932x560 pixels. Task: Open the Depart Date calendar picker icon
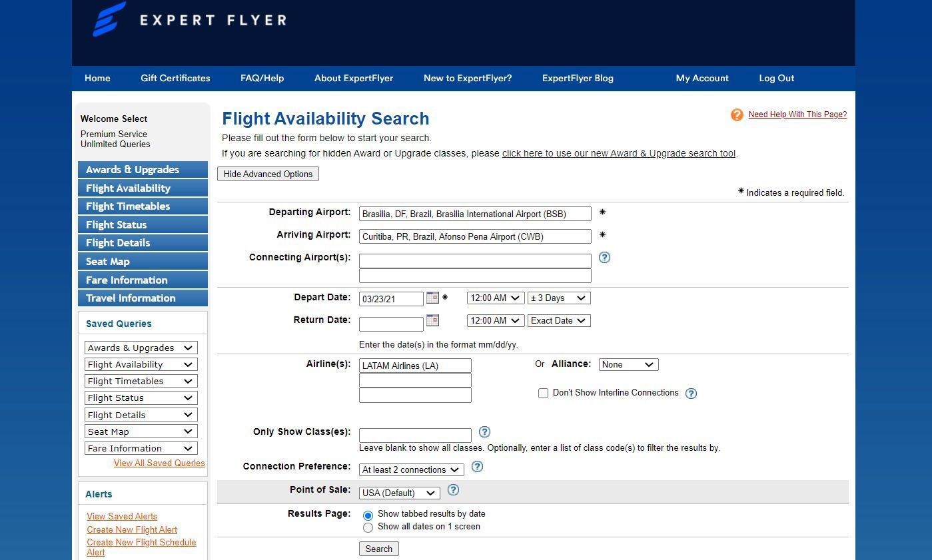pos(432,298)
